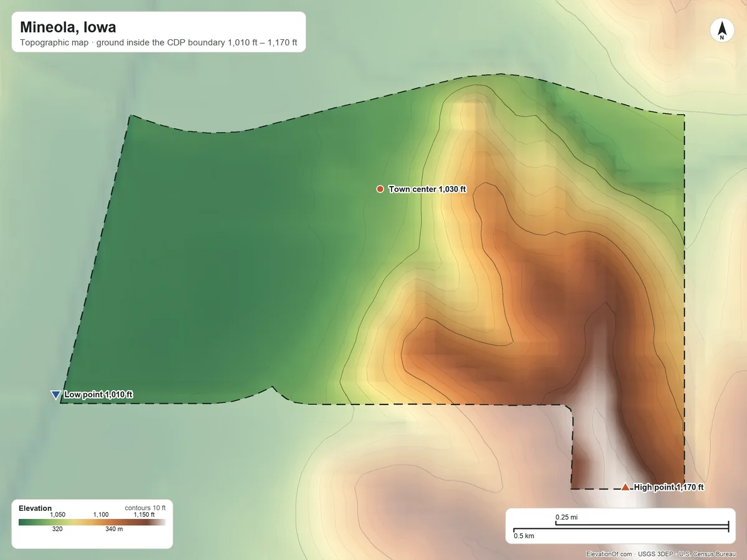Screen dimensions: 747x560
Task: Click the 'Elevation' legend heading
Action: tap(35, 508)
